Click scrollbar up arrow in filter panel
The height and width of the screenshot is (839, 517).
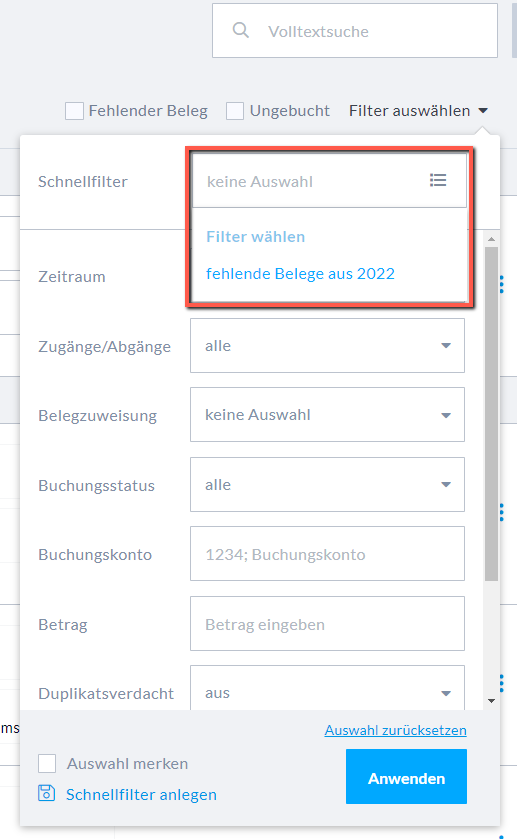pos(491,239)
